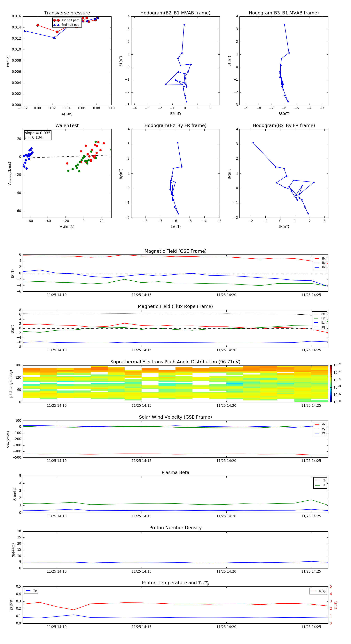Viewport: 351px width, 644px height.
Task: Click the "Proton Number Density" title
Action: pyautogui.click(x=175, y=528)
